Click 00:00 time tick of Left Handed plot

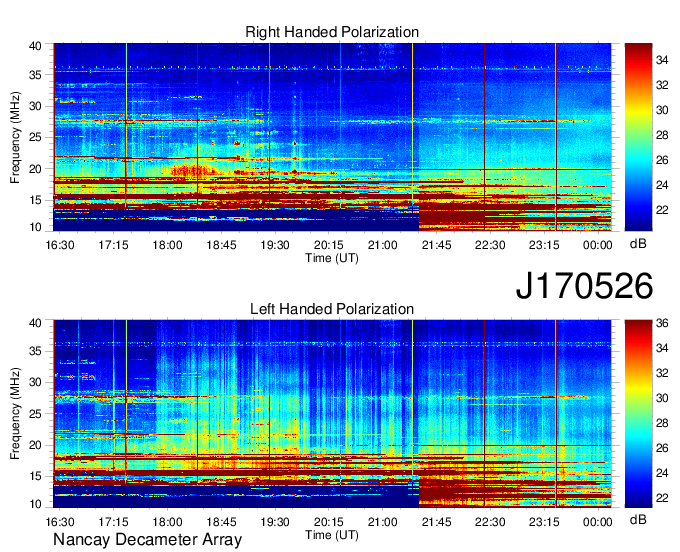pyautogui.click(x=598, y=522)
